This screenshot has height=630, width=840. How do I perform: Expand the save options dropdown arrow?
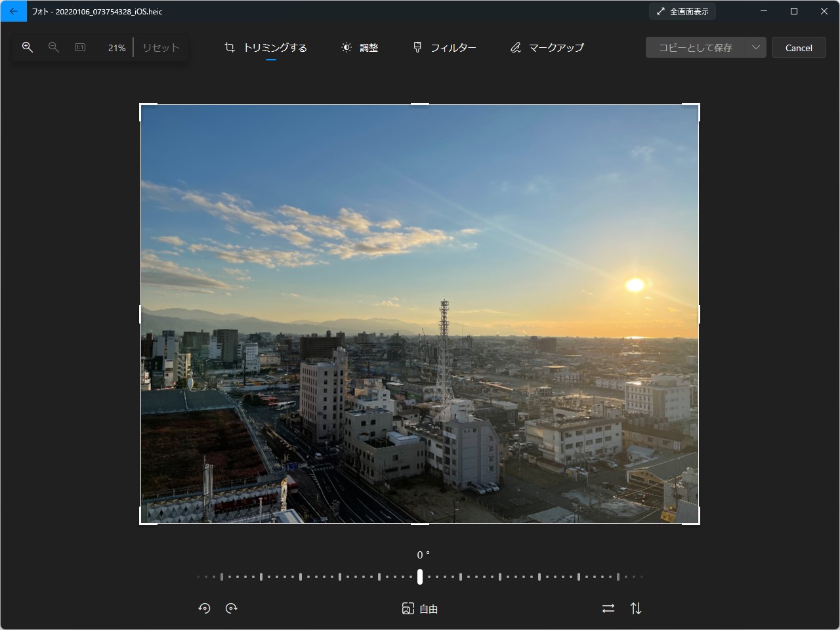[x=756, y=47]
